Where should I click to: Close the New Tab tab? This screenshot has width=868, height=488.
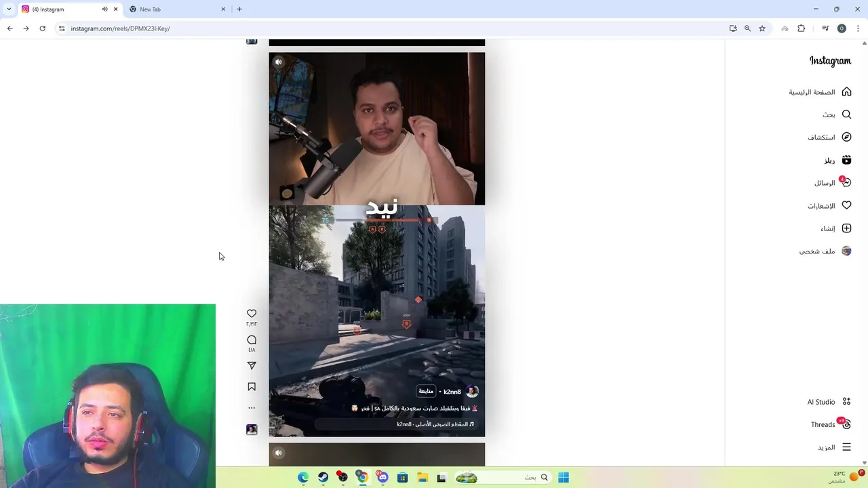click(x=223, y=9)
